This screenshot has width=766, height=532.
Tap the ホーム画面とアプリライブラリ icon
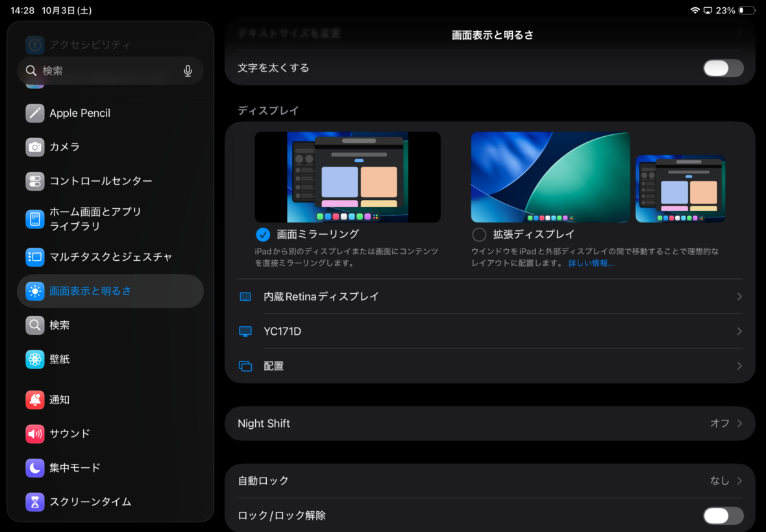(34, 219)
